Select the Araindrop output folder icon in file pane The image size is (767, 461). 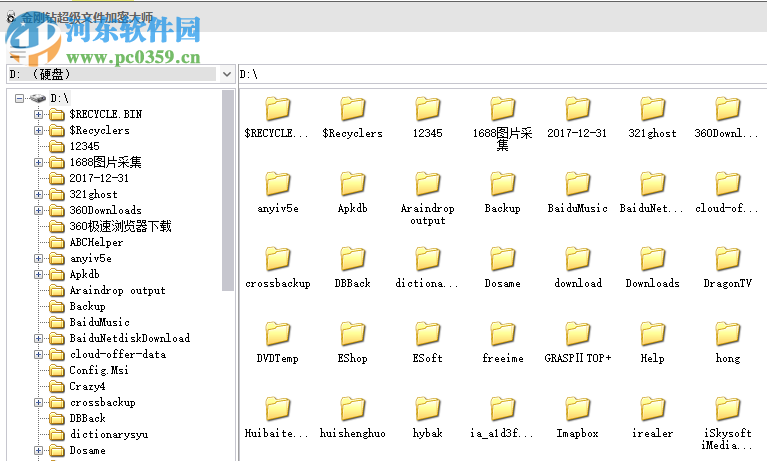click(x=428, y=184)
